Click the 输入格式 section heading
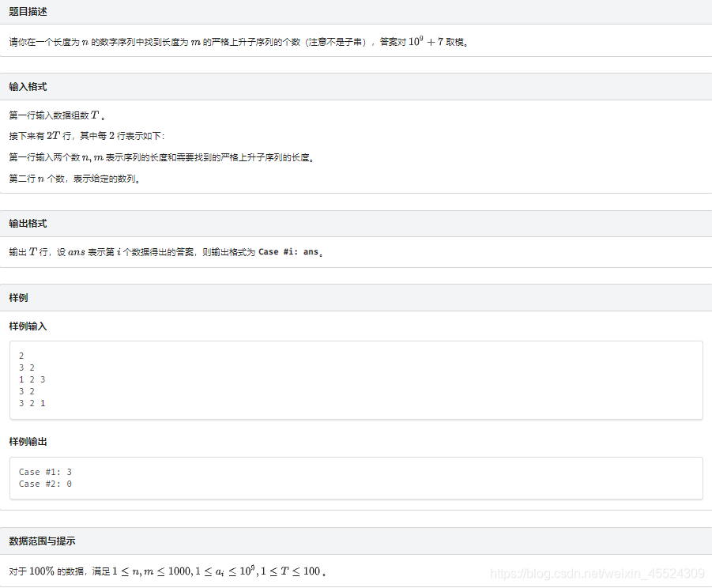 click(28, 87)
